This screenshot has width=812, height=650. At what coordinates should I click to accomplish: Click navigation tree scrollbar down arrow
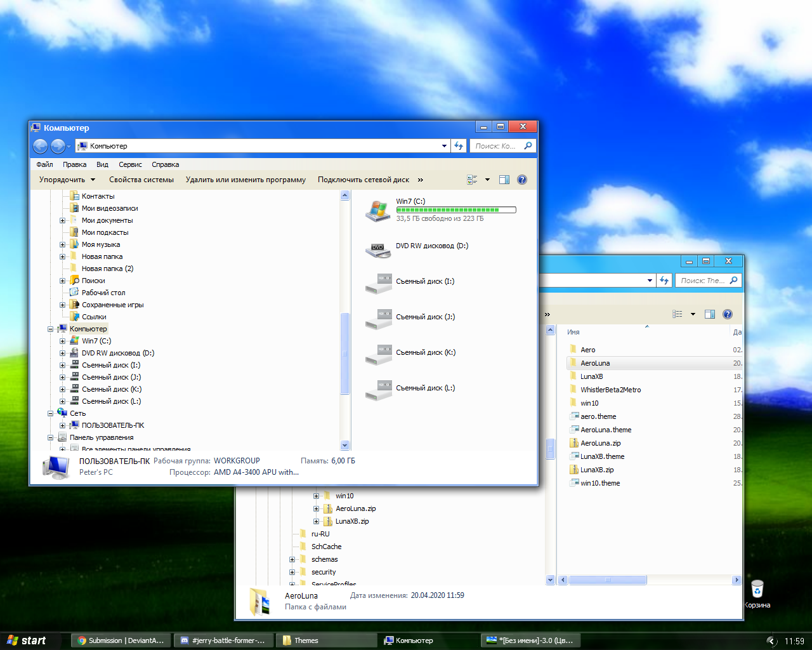click(345, 445)
